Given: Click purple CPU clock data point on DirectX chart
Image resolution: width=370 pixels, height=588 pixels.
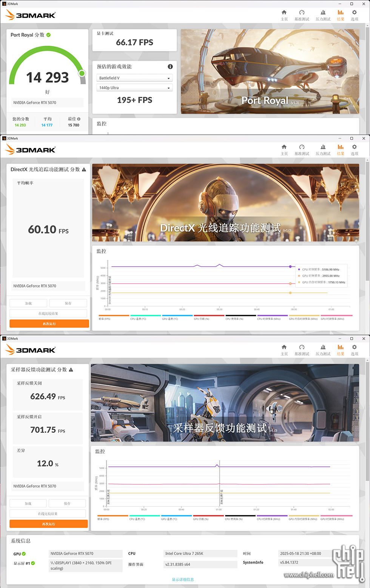Looking at the screenshot, I should pyautogui.click(x=290, y=267).
